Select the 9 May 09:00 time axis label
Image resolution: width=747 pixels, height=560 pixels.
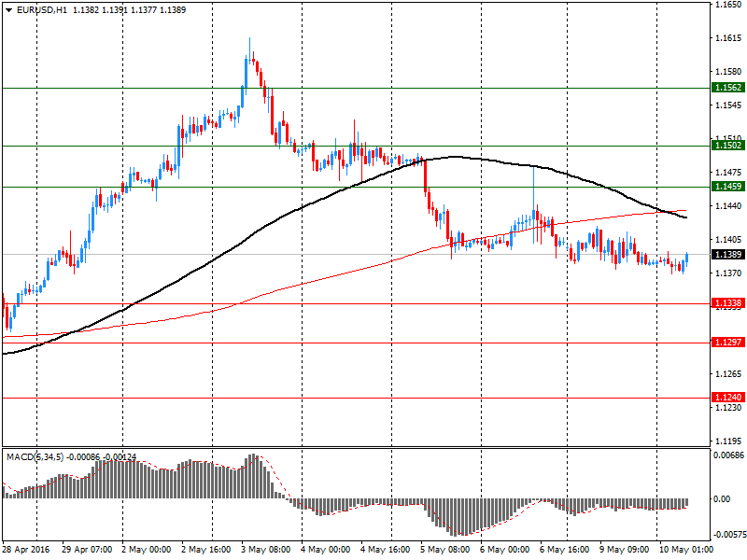624,550
